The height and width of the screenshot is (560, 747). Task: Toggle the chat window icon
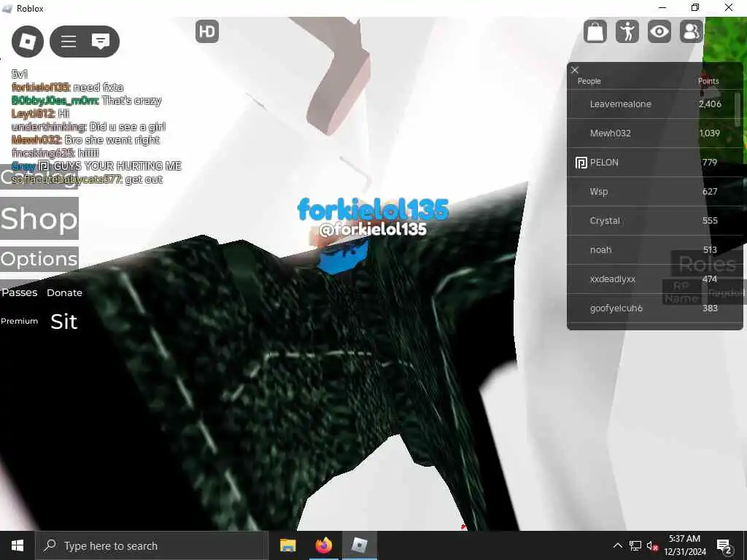coord(101,42)
